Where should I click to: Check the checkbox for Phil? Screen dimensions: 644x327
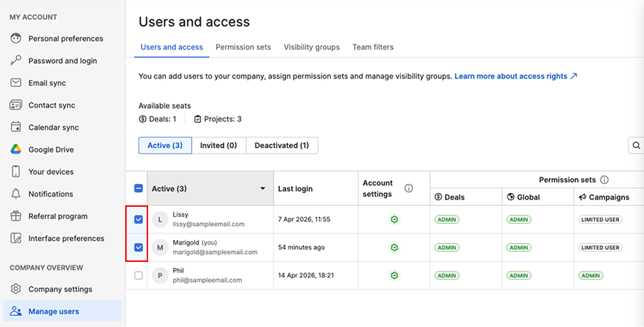139,275
